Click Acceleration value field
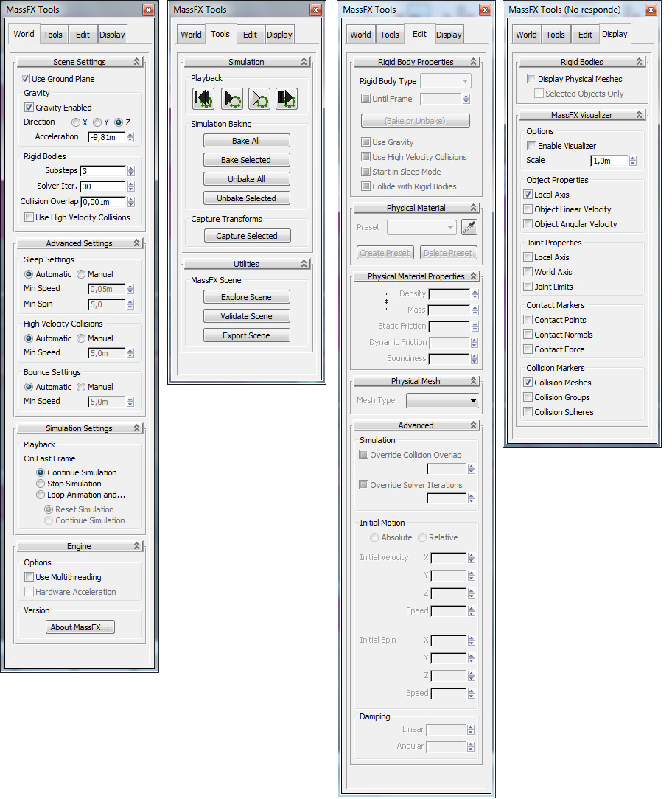 107,137
